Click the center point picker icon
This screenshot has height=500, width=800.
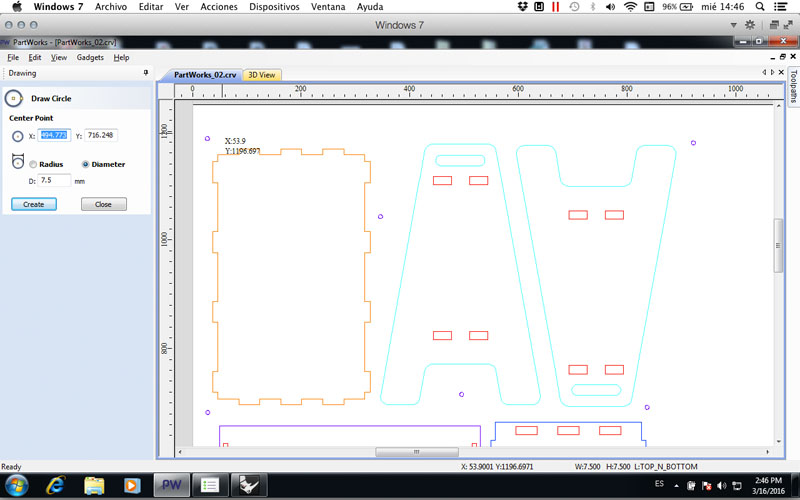pos(17,136)
